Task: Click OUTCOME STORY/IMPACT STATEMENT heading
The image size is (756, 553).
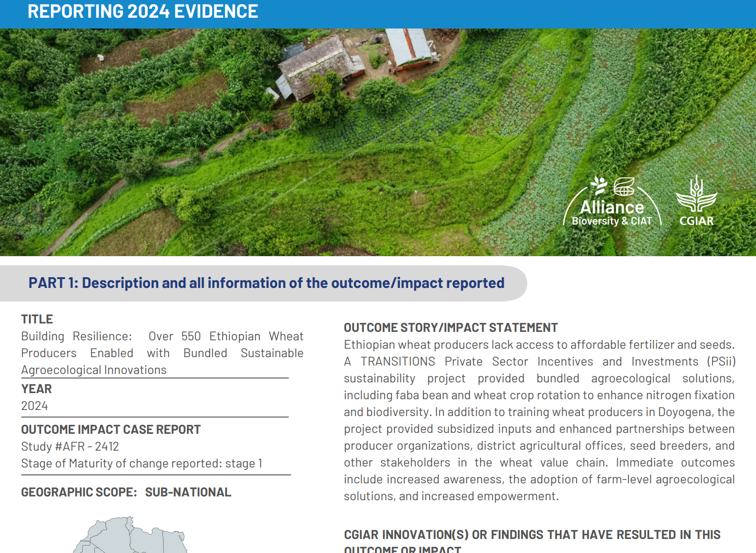Action: [x=450, y=328]
